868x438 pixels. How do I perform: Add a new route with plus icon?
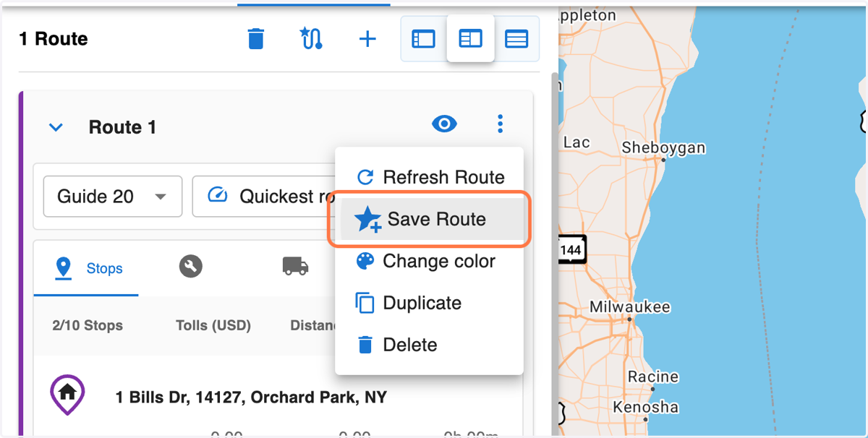[x=367, y=38]
